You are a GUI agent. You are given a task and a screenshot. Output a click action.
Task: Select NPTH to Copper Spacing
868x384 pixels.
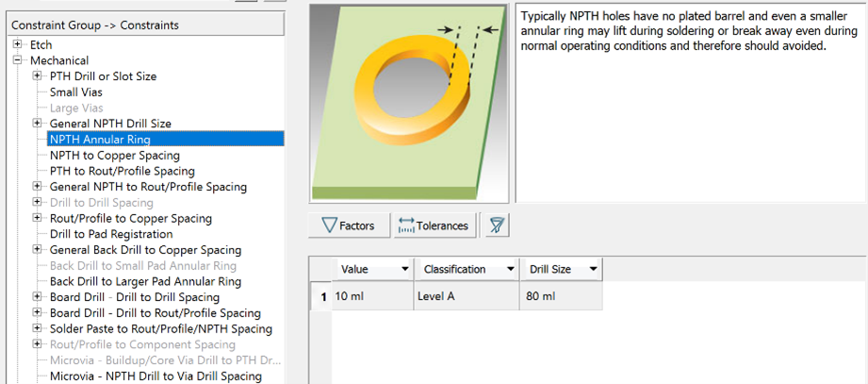pyautogui.click(x=115, y=155)
